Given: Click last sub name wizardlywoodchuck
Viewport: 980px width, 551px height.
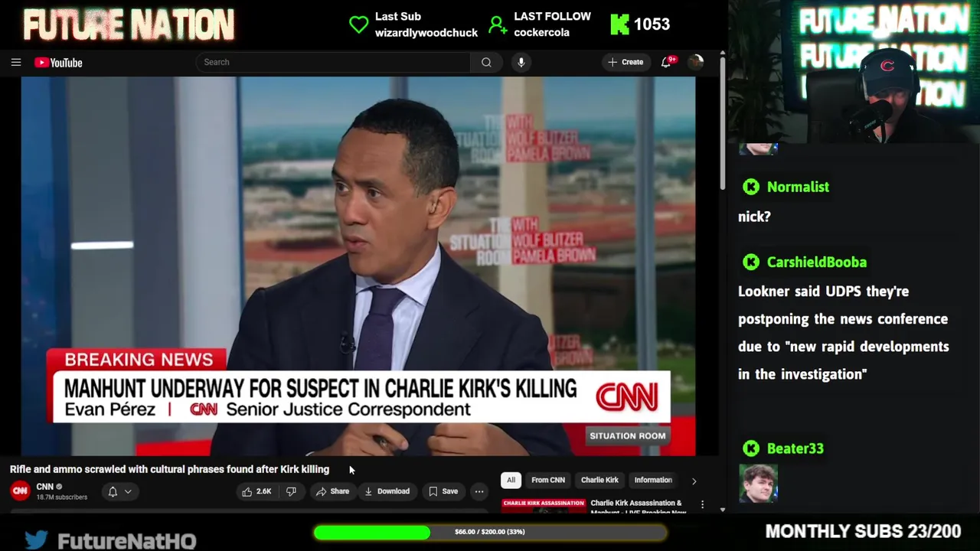Looking at the screenshot, I should pyautogui.click(x=426, y=32).
